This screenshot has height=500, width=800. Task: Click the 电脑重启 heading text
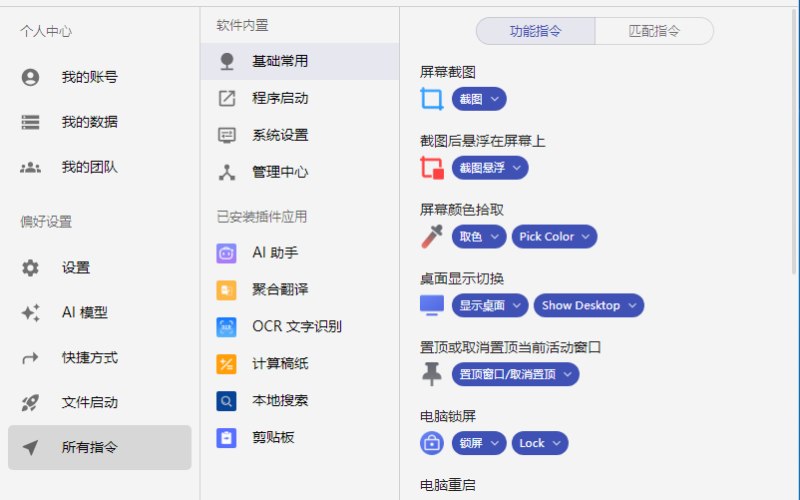(x=448, y=485)
